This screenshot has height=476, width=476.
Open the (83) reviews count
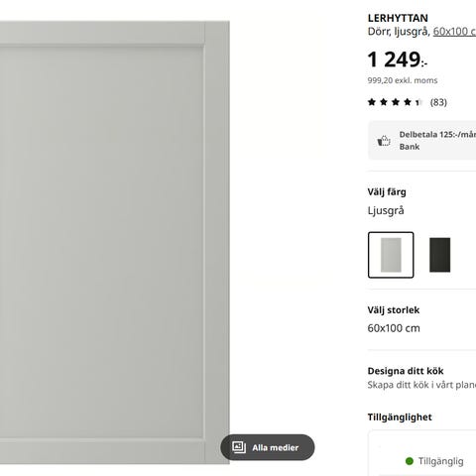click(x=438, y=102)
